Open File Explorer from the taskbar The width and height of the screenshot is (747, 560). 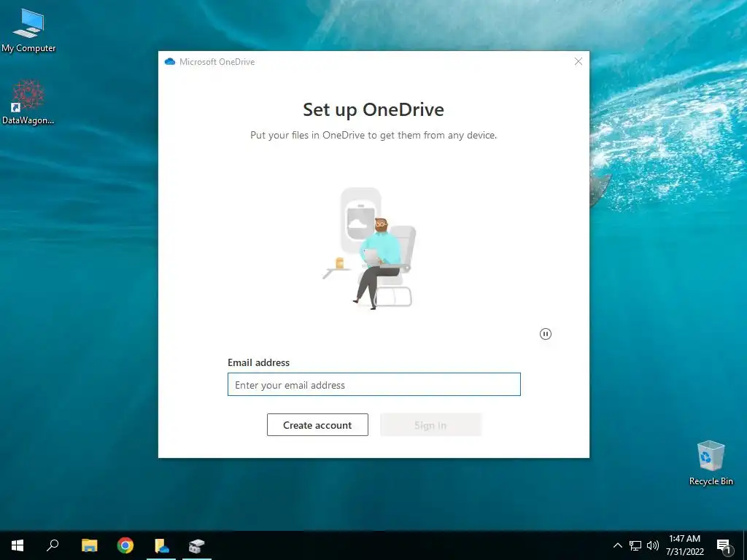(x=89, y=545)
